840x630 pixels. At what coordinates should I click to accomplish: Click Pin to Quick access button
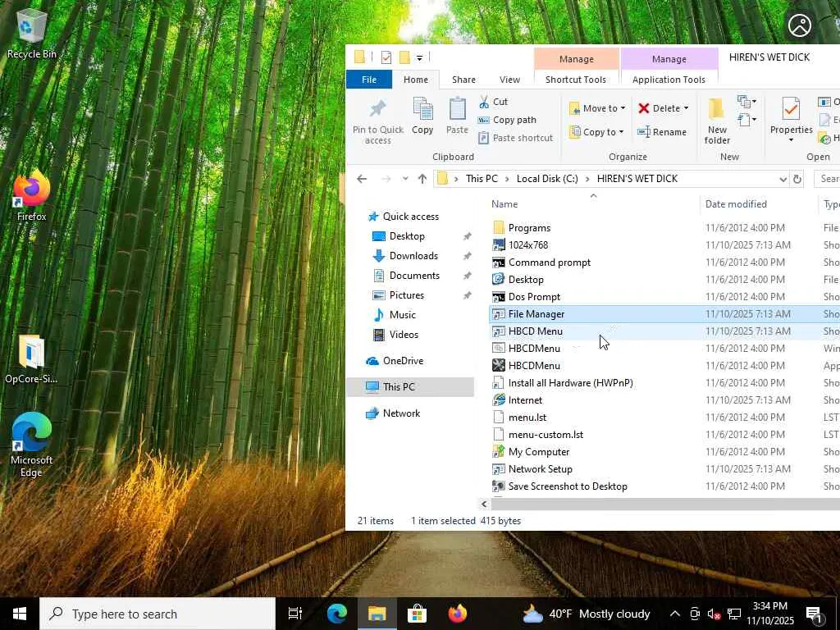[x=377, y=122]
